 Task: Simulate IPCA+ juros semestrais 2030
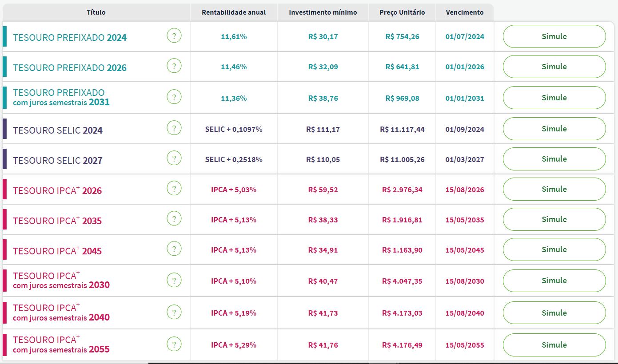coord(554,281)
